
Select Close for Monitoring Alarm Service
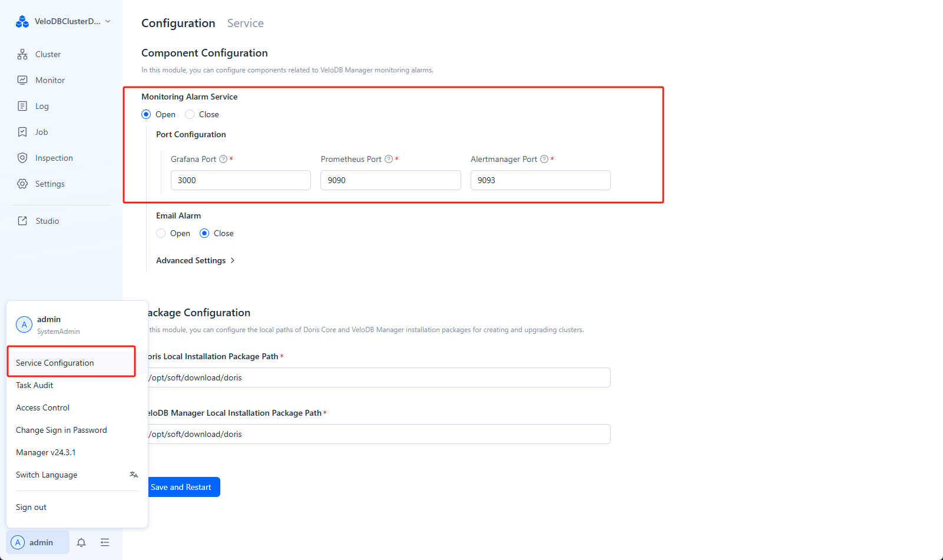(x=189, y=114)
